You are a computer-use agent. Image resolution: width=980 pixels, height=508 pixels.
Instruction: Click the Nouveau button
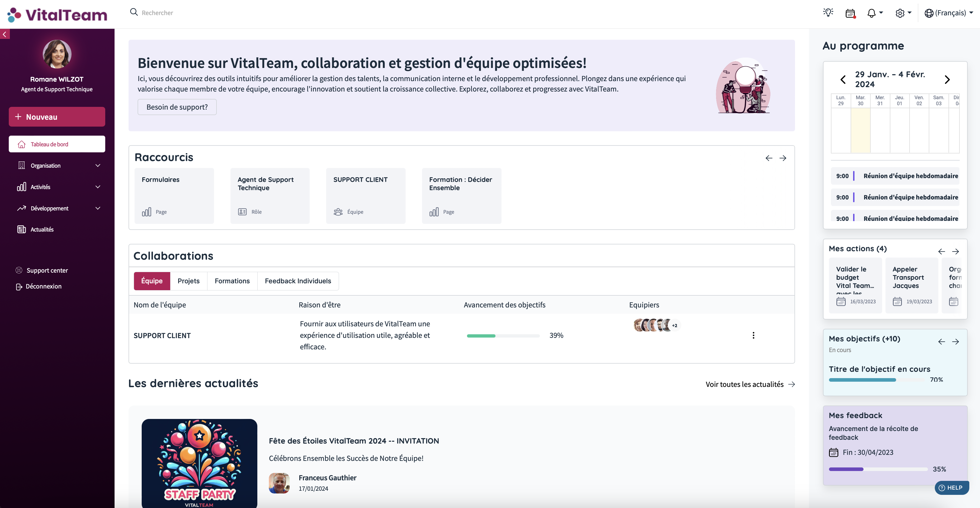57,117
